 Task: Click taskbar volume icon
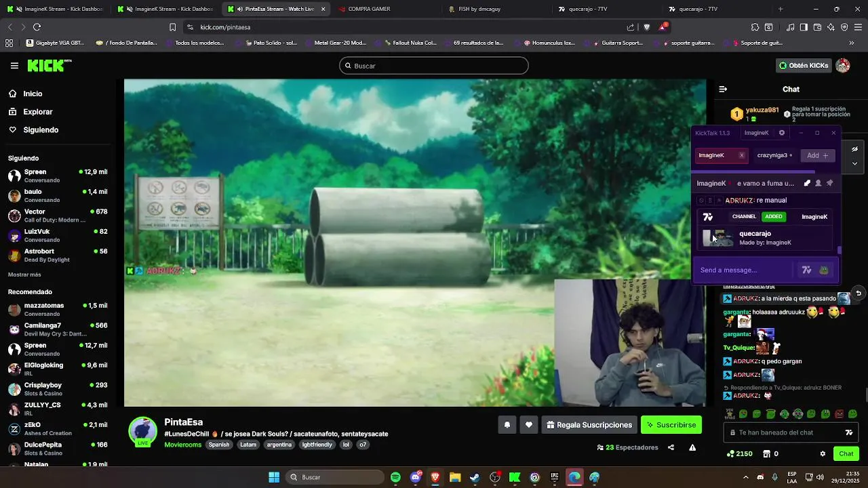pyautogui.click(x=819, y=477)
